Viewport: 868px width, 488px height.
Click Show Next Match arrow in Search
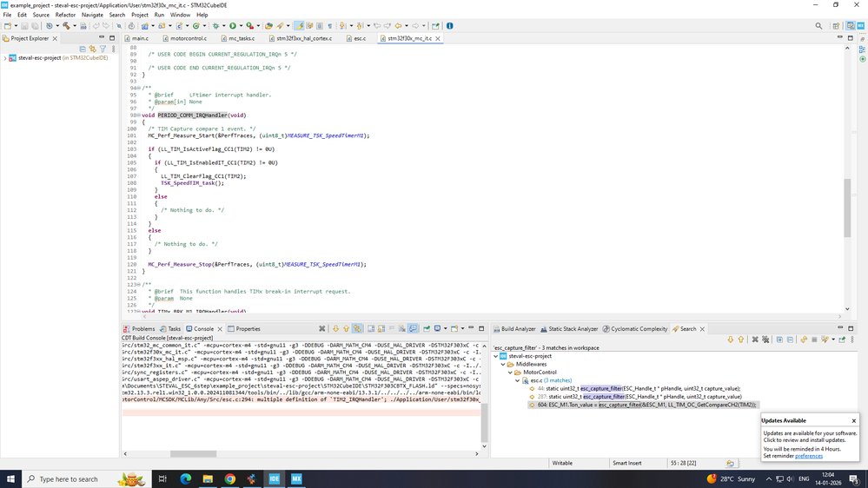point(731,340)
